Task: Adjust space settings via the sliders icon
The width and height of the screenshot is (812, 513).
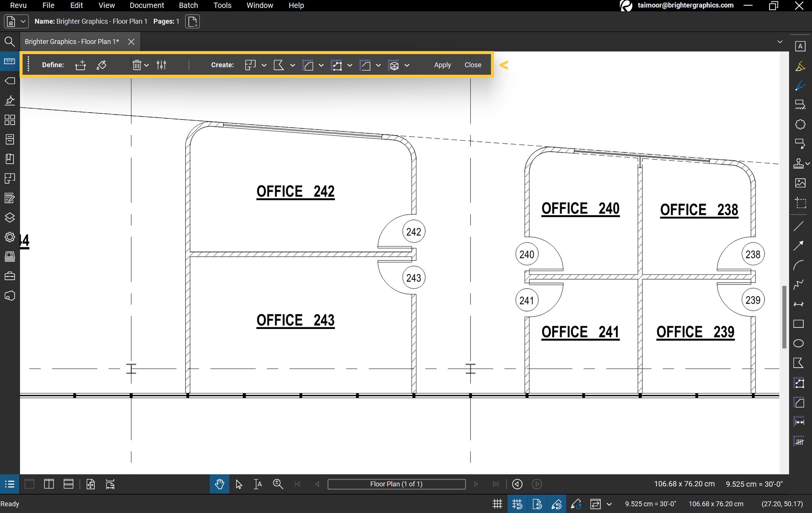Action: pyautogui.click(x=161, y=65)
